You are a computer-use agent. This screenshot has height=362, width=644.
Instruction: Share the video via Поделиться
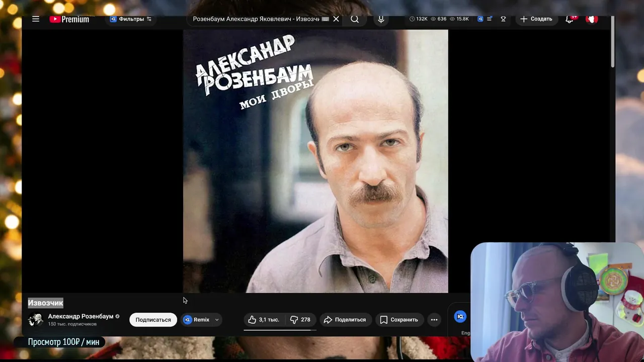[345, 320]
